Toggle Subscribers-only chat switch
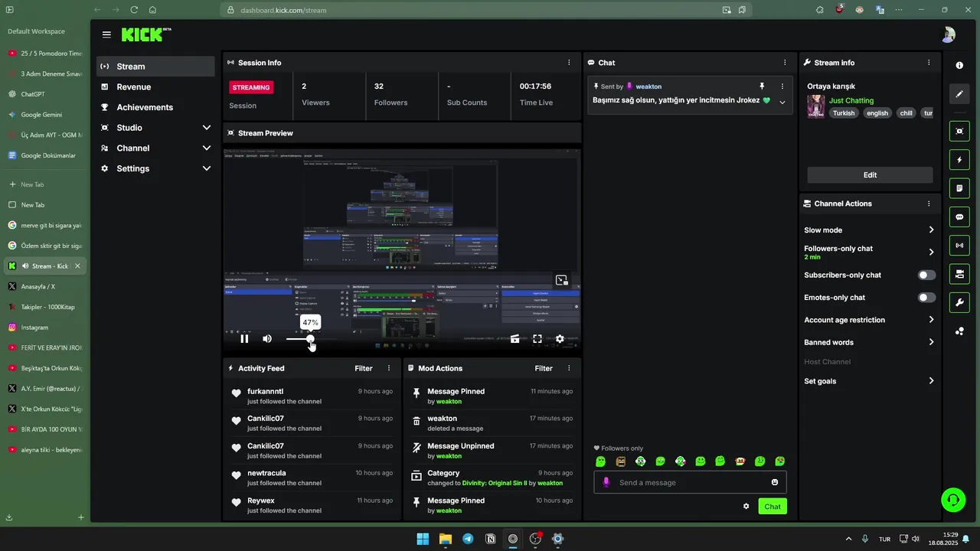The height and width of the screenshot is (551, 980). (x=926, y=275)
